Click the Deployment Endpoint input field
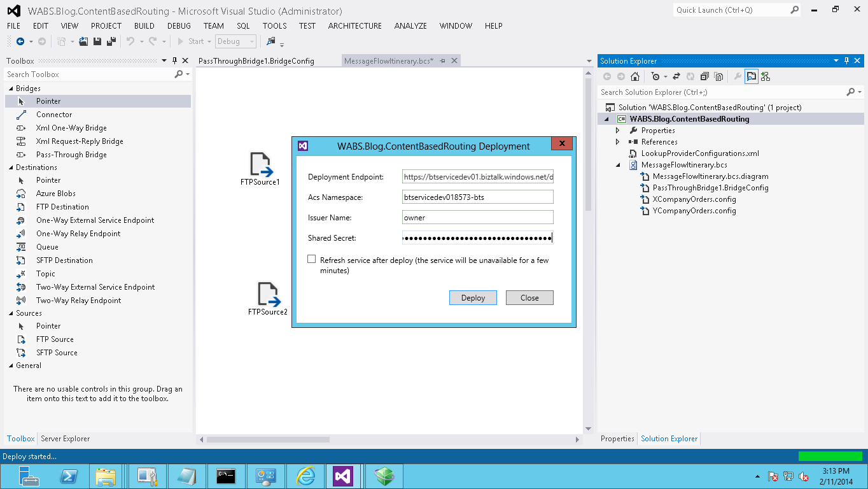 tap(478, 176)
